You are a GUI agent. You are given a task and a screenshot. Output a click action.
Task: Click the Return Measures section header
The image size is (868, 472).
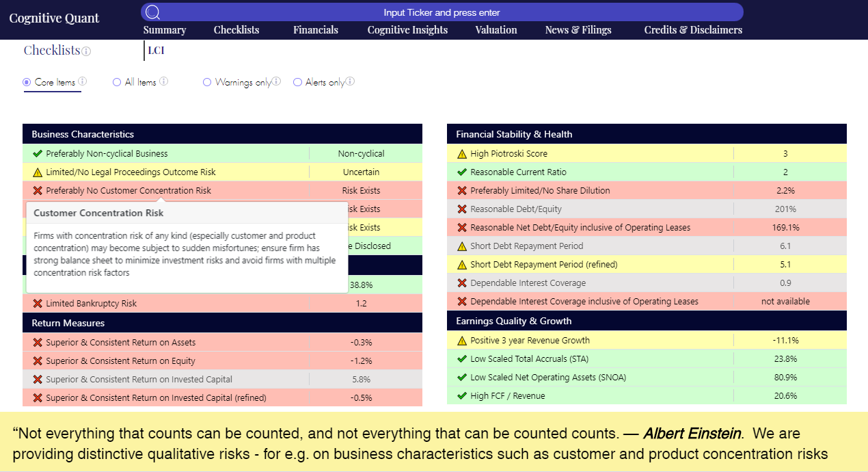point(223,323)
